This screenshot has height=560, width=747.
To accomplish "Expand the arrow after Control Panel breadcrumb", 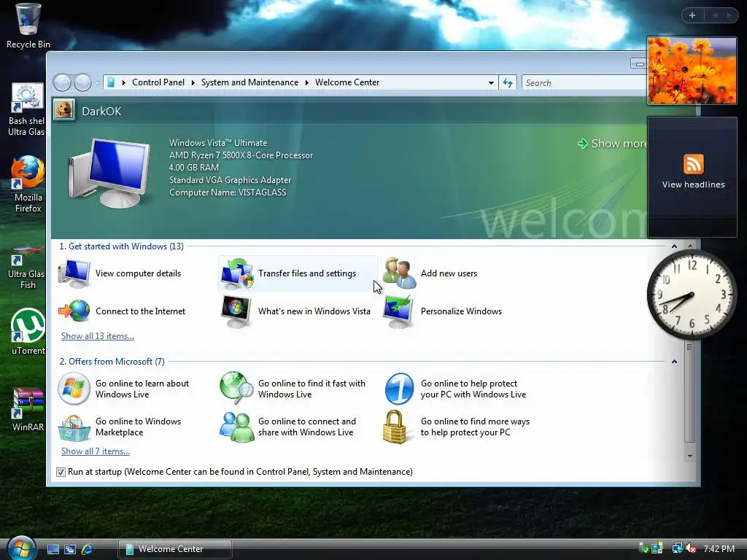I will (x=193, y=82).
